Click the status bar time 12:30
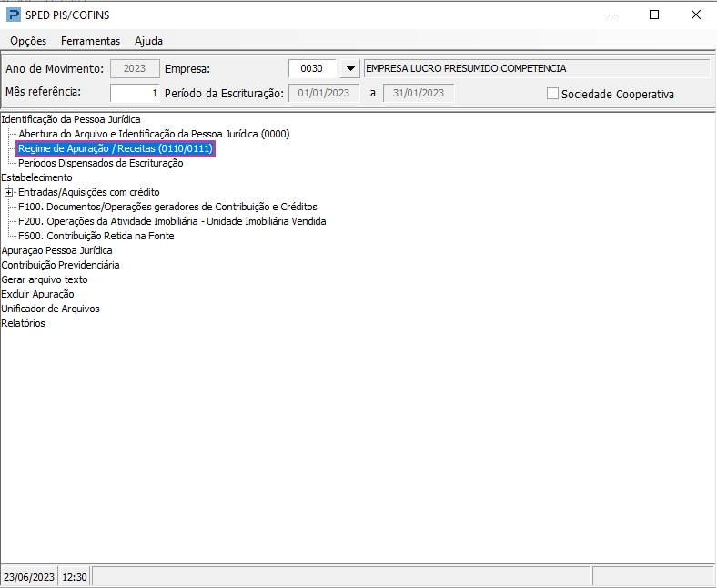Viewport: 717px width, 588px height. click(75, 577)
